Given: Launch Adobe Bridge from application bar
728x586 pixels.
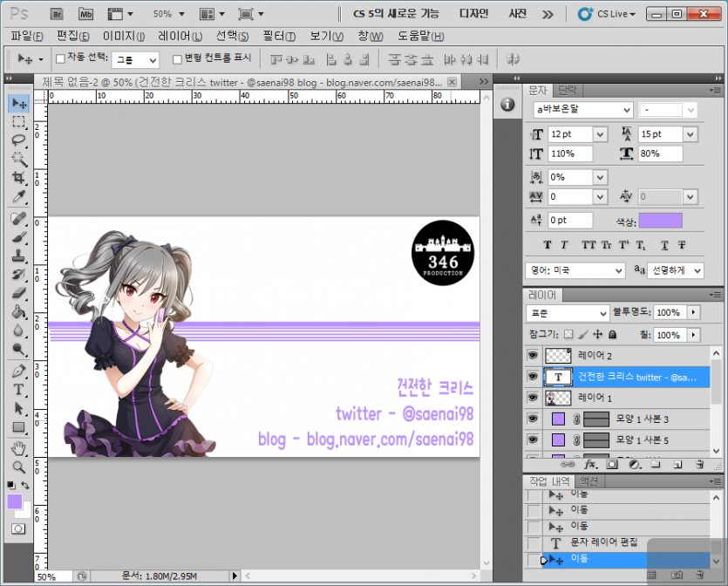Looking at the screenshot, I should point(57,14).
